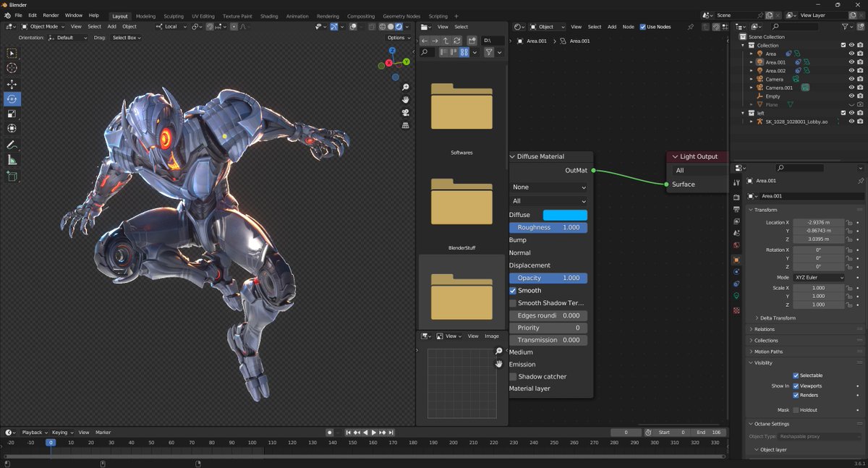Viewport: 868px width, 468px height.
Task: Open the node editor Add menu
Action: point(612,27)
